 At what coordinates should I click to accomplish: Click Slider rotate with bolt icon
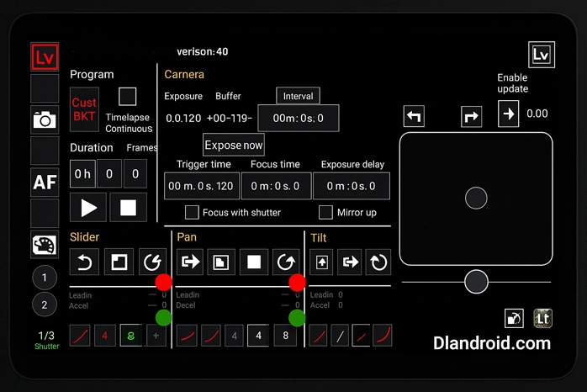(x=152, y=262)
